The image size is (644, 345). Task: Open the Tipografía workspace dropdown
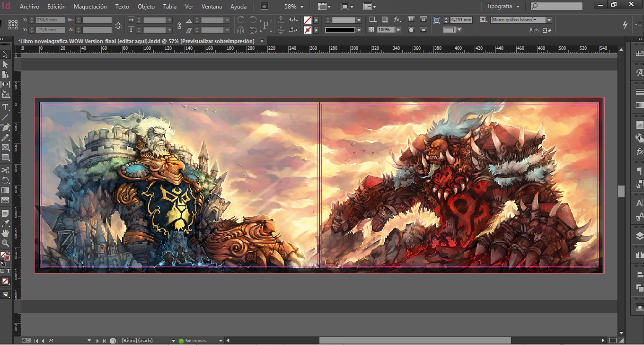coord(503,7)
